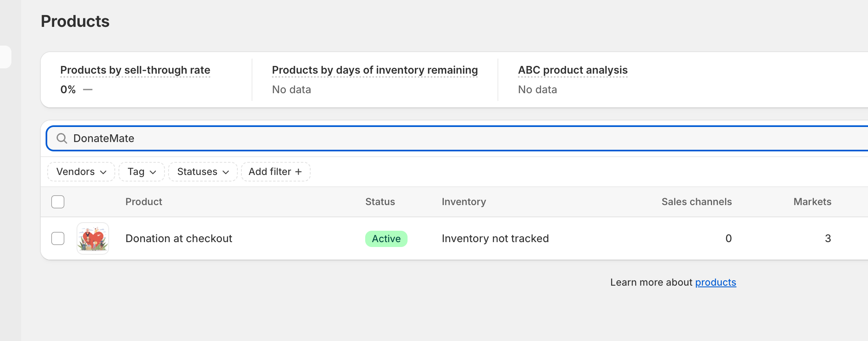Click the search magnifier icon
The height and width of the screenshot is (341, 868).
pos(62,138)
